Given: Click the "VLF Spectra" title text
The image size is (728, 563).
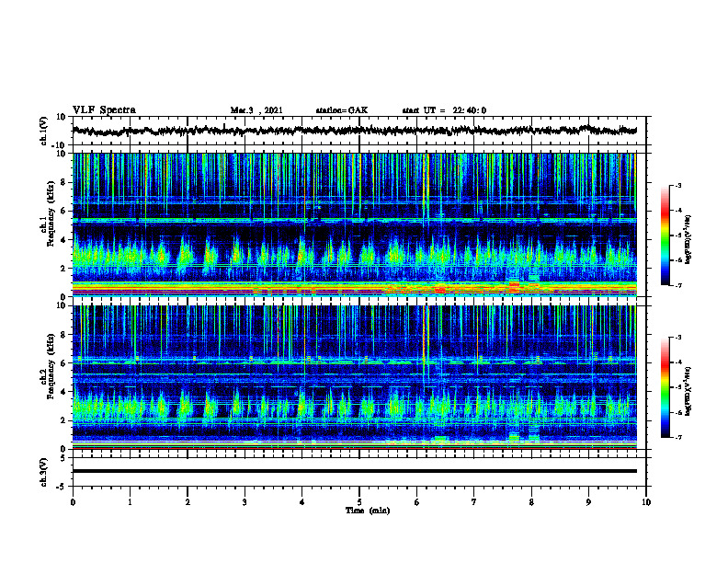Looking at the screenshot, I should coord(104,110).
